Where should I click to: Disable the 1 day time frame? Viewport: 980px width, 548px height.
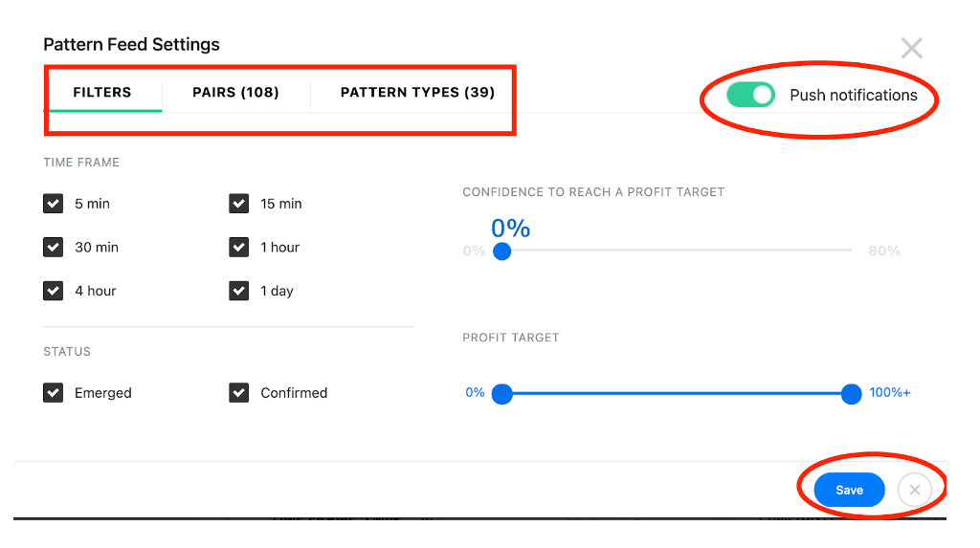(238, 291)
